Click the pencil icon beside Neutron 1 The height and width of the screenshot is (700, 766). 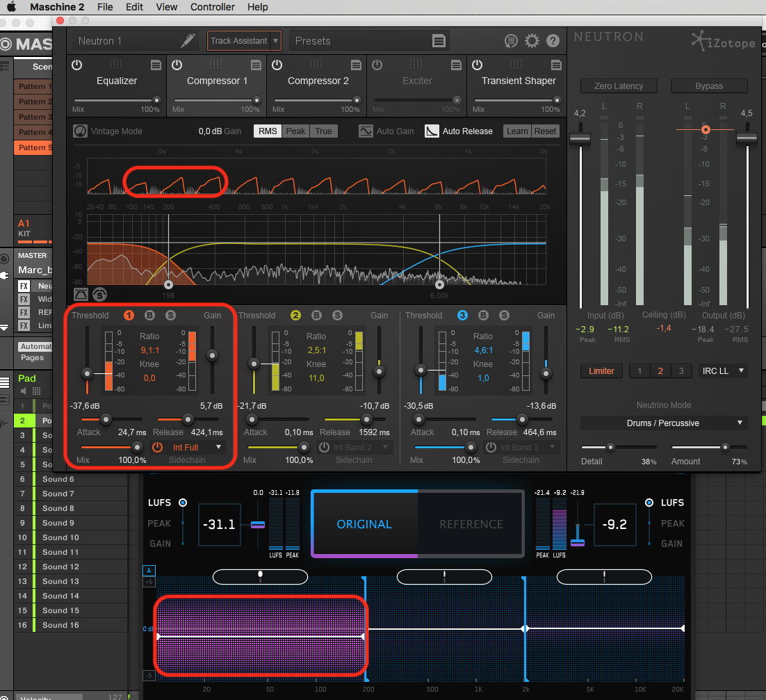click(x=188, y=41)
